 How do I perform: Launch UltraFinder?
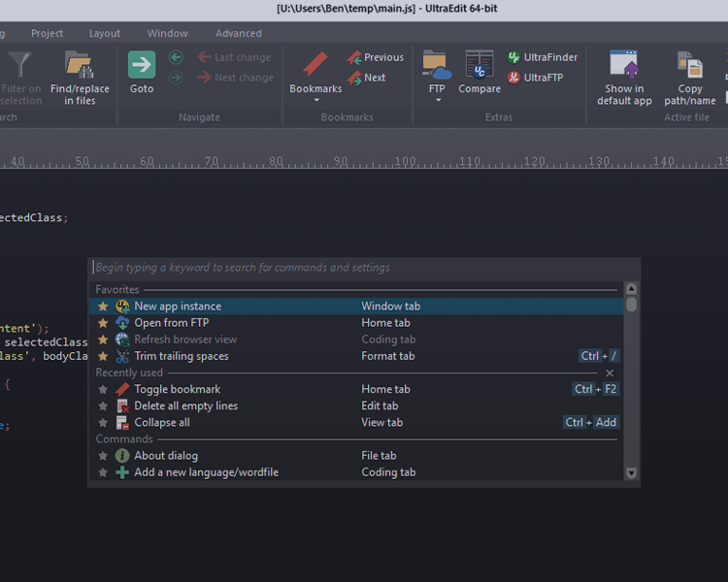click(x=543, y=57)
